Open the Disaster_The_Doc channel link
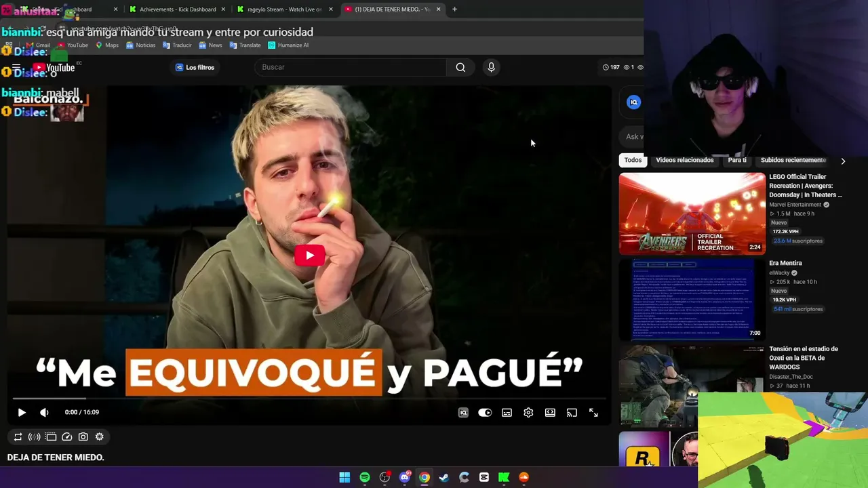 tap(791, 377)
